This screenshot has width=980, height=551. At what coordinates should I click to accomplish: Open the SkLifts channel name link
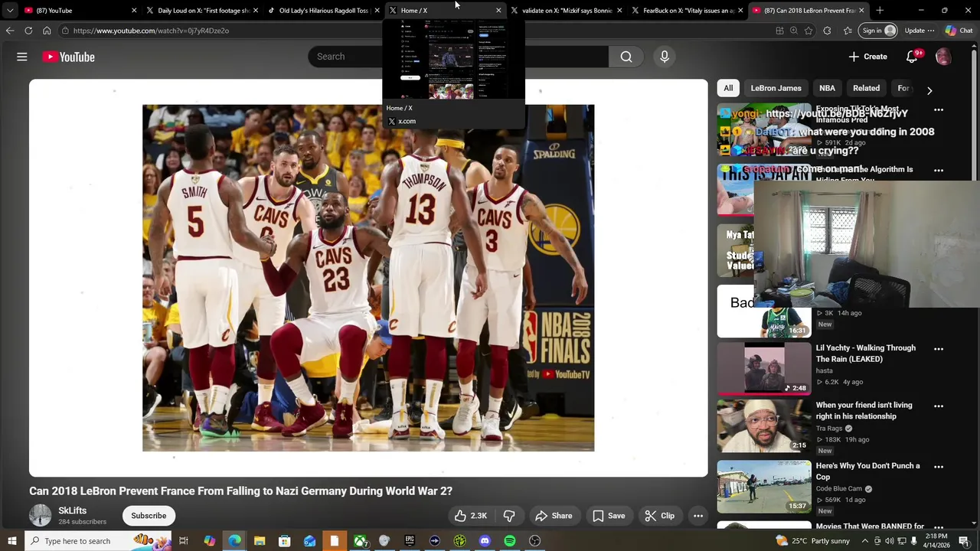73,510
